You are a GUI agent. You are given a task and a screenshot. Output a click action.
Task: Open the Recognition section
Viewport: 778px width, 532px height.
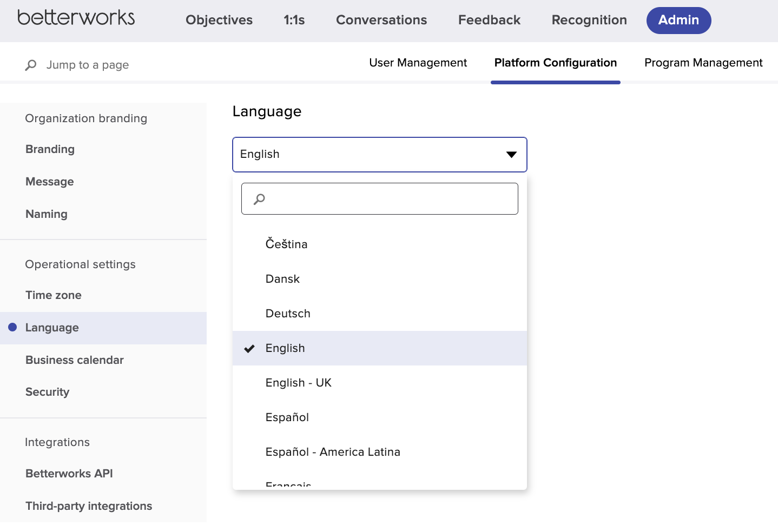click(589, 20)
